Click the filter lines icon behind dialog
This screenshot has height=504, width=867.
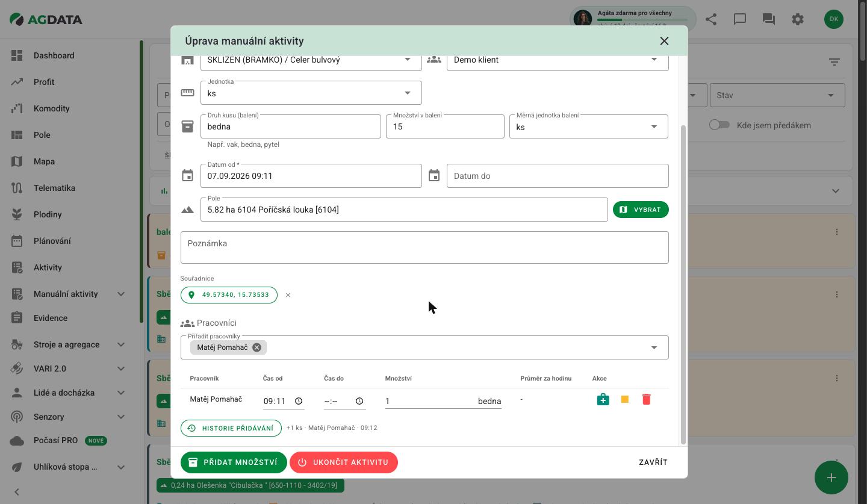[834, 62]
